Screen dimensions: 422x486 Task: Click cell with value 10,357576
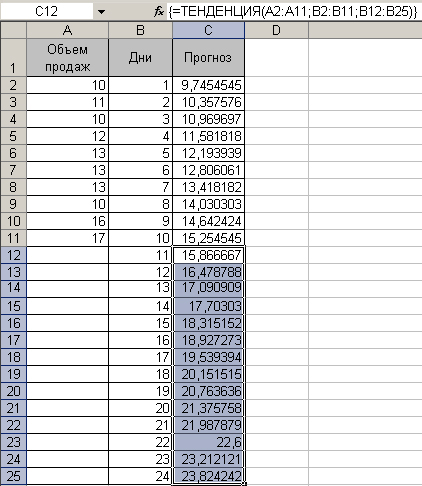208,102
